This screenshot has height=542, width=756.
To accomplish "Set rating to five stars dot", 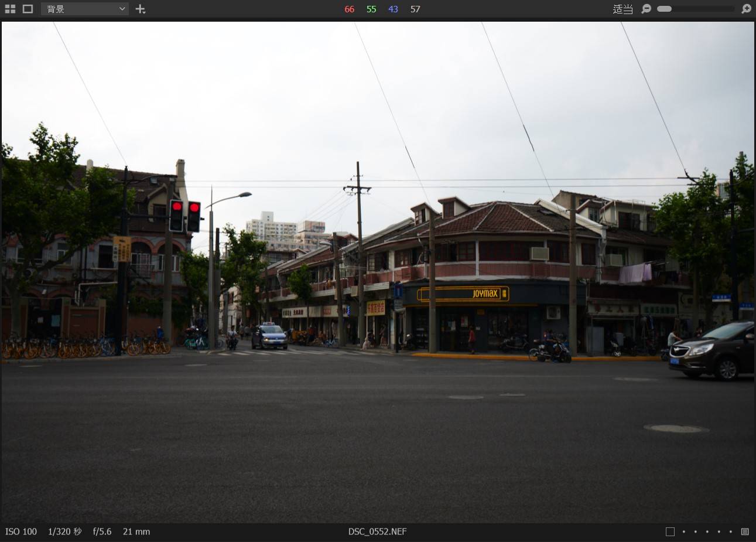I will click(x=730, y=531).
